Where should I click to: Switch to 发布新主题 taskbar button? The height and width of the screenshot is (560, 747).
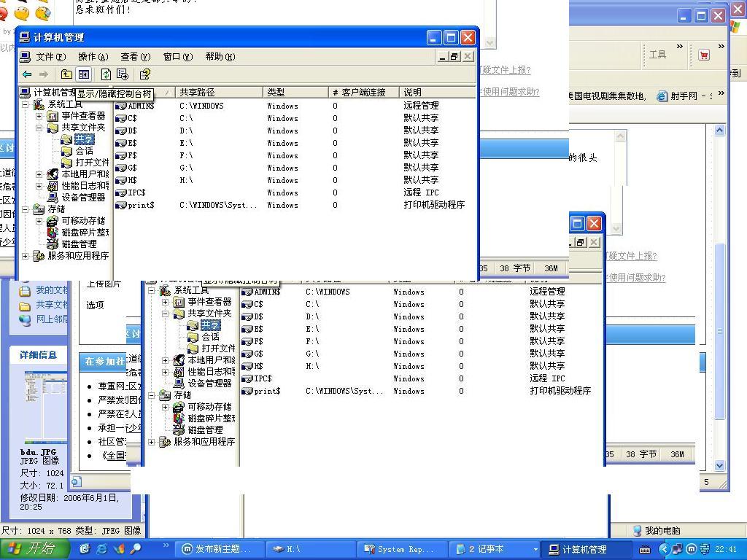tap(219, 549)
